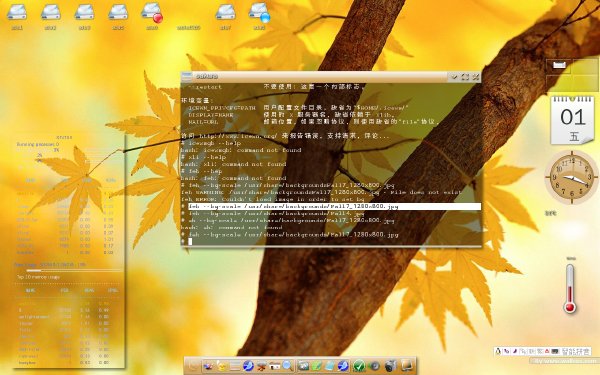Open the calendar widget showing 01
This screenshot has height=375, width=600.
(572, 121)
